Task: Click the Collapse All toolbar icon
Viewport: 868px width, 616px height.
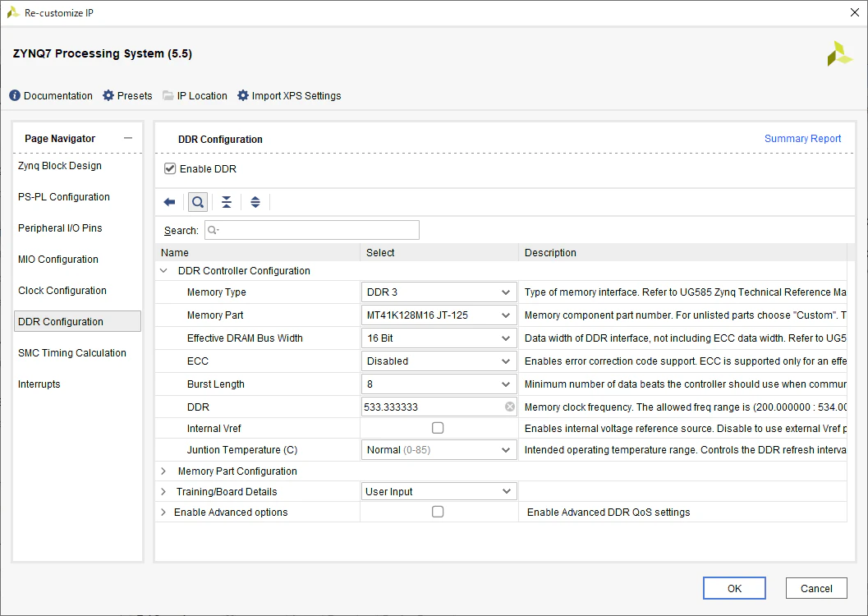Action: tap(227, 202)
